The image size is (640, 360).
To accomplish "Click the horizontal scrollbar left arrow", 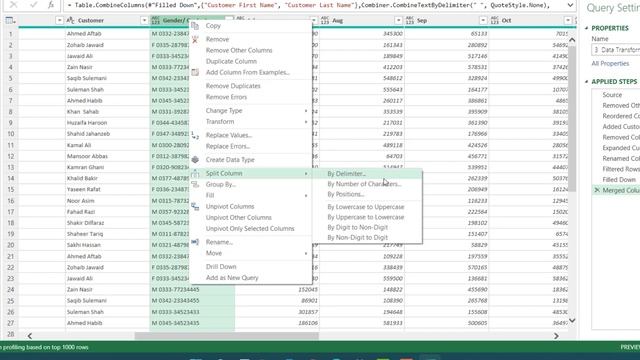I will point(30,336).
